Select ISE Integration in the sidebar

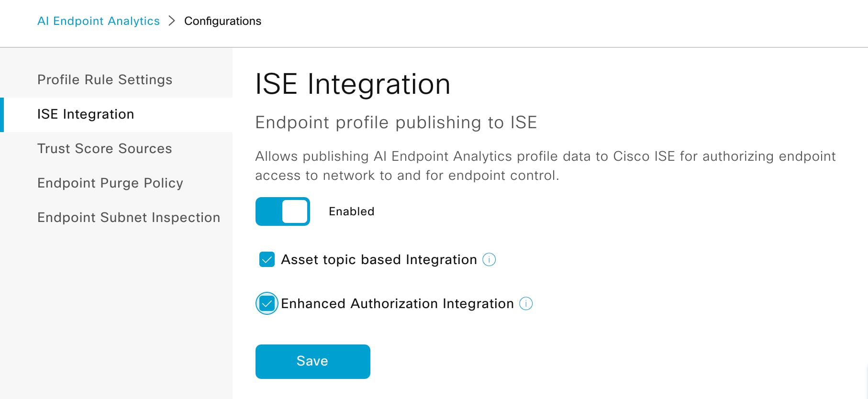[86, 114]
